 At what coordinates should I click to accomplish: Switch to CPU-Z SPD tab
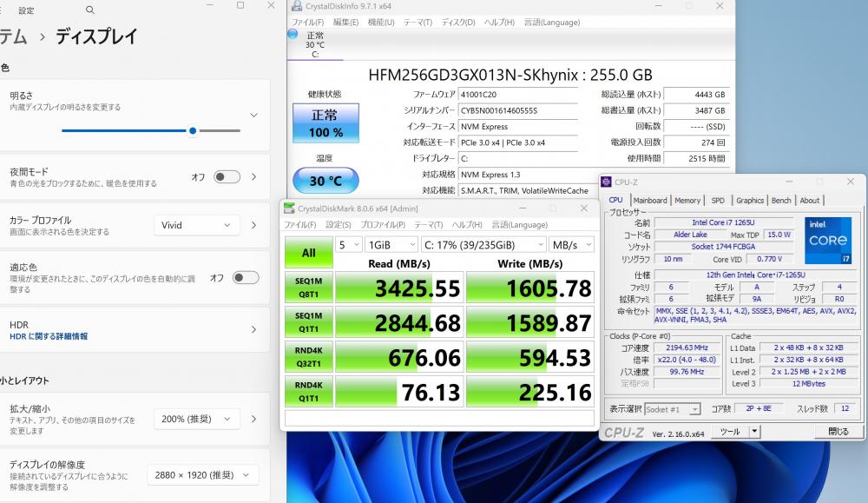pyautogui.click(x=718, y=200)
